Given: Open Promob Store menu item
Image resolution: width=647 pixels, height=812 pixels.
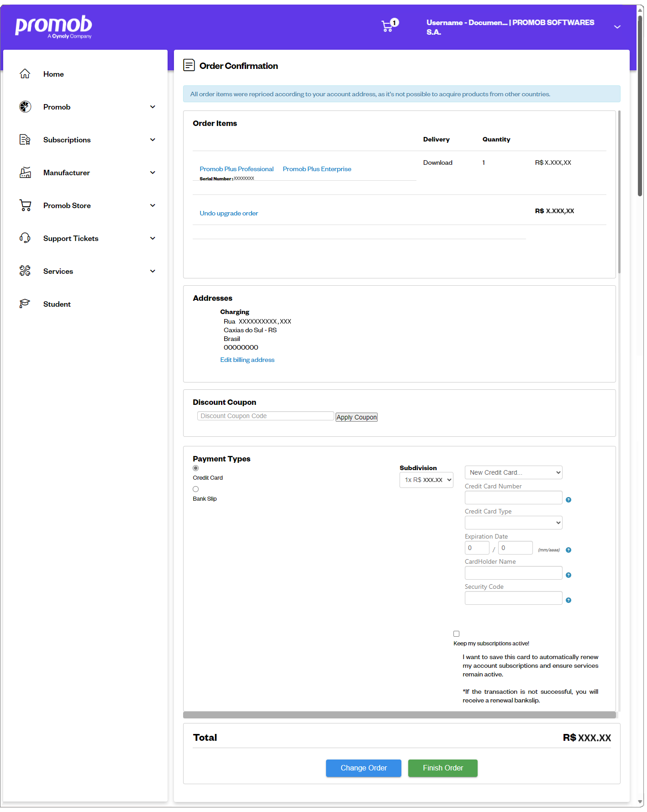Looking at the screenshot, I should click(67, 205).
